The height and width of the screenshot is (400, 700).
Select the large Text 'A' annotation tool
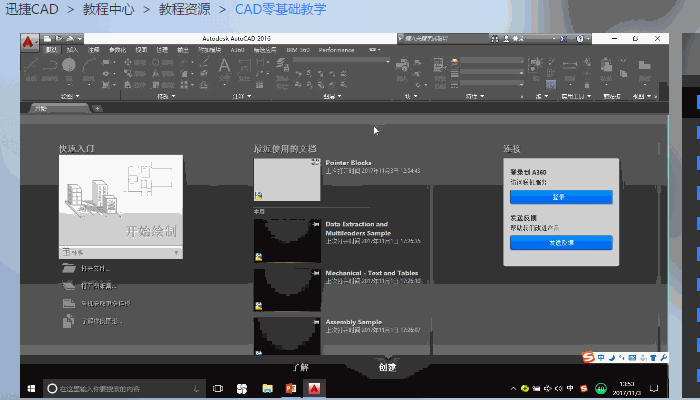[x=224, y=66]
